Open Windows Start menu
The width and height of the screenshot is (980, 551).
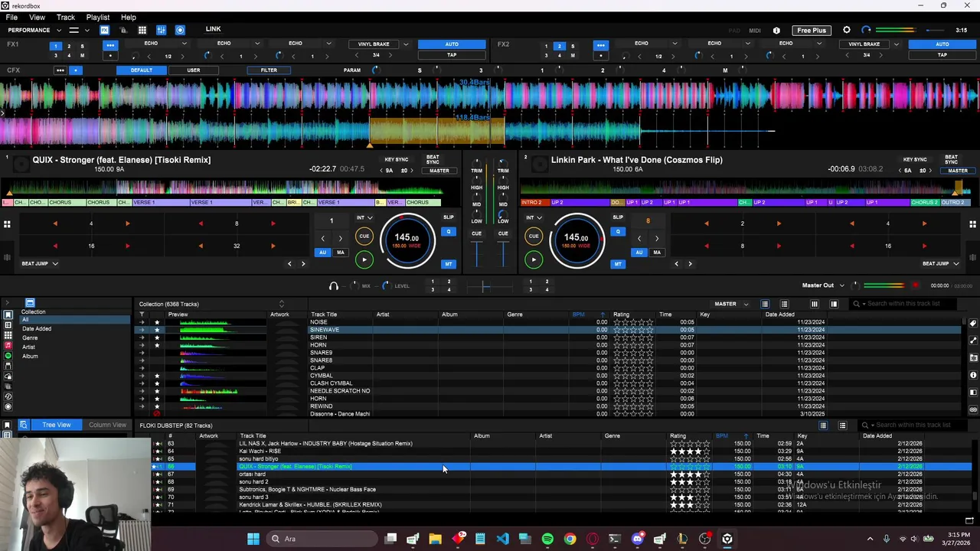(x=253, y=539)
